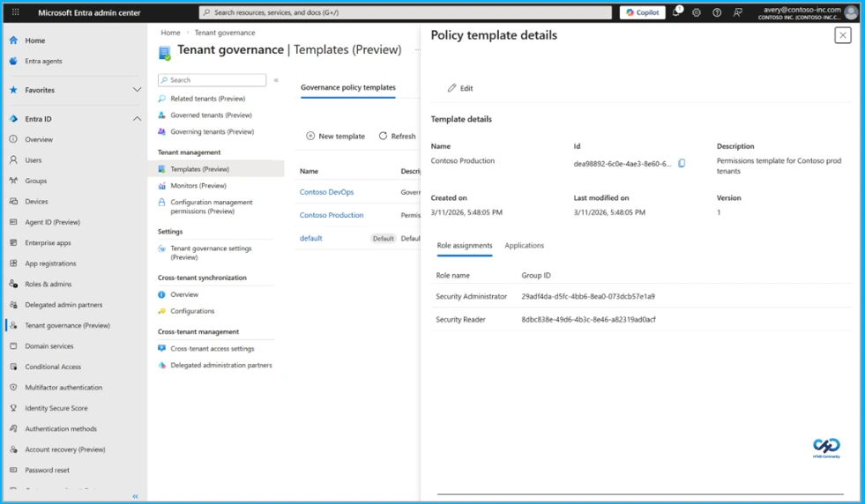The image size is (865, 504).
Task: Open the Contoso Production template
Action: (332, 215)
